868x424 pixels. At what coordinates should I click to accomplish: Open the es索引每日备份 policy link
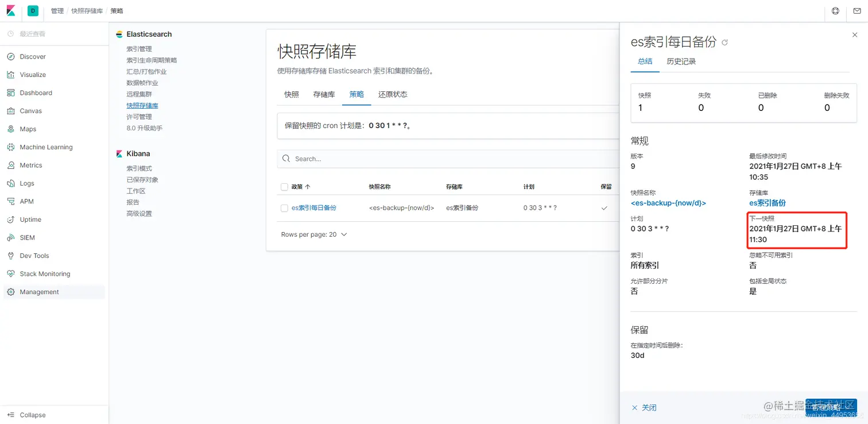314,208
